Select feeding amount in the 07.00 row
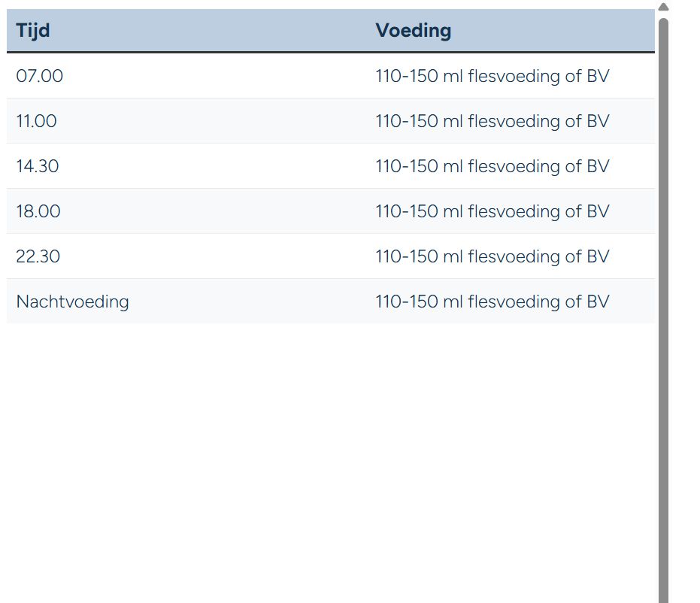Image resolution: width=700 pixels, height=603 pixels. point(492,76)
